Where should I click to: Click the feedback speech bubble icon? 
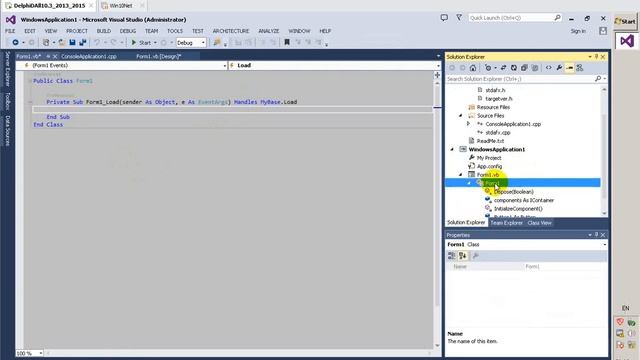click(444, 18)
